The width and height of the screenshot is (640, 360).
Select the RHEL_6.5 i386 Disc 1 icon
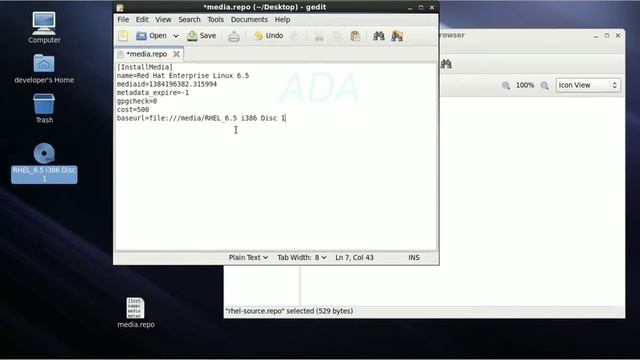coord(44,162)
